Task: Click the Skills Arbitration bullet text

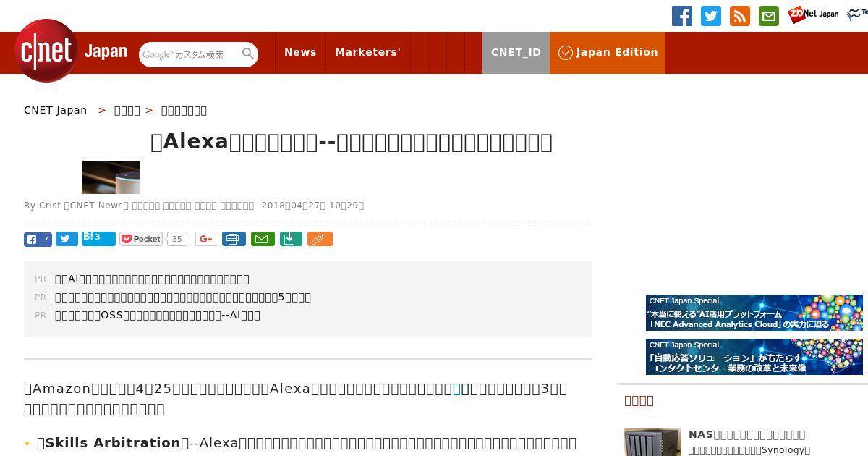Action: [113, 442]
